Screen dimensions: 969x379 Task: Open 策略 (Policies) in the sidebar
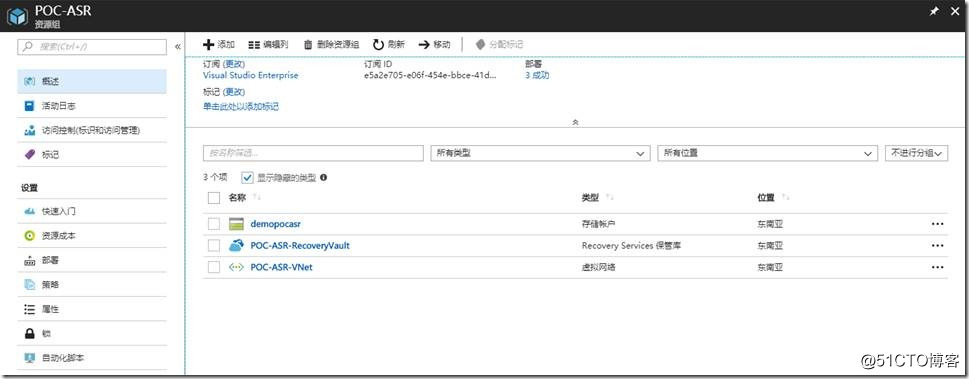pyautogui.click(x=92, y=284)
